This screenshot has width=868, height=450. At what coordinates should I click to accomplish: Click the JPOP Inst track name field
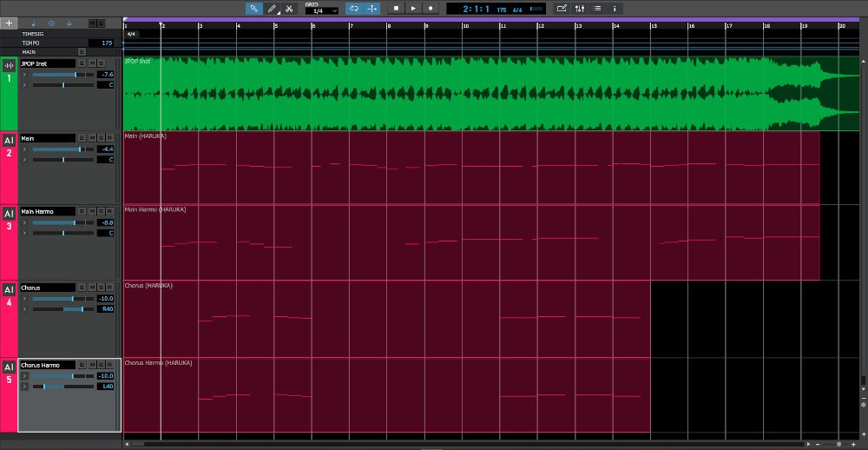coord(48,63)
